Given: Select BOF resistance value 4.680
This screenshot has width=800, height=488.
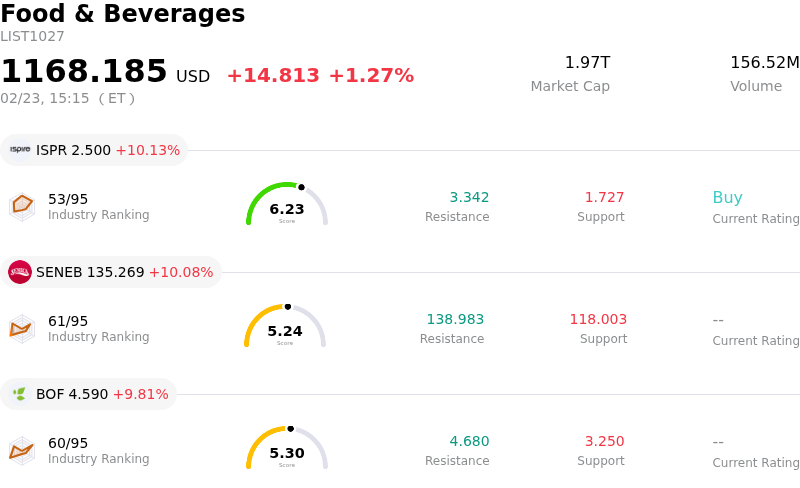Looking at the screenshot, I should click(469, 442).
